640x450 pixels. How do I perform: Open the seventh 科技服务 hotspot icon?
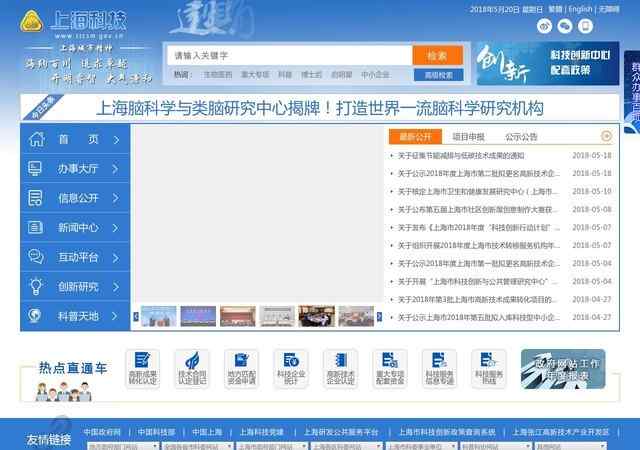(x=440, y=369)
